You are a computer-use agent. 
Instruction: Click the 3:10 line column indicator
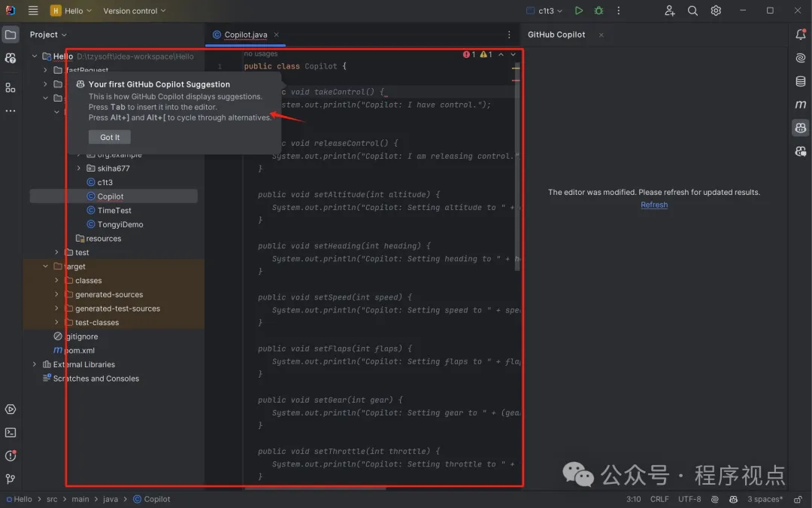point(633,499)
